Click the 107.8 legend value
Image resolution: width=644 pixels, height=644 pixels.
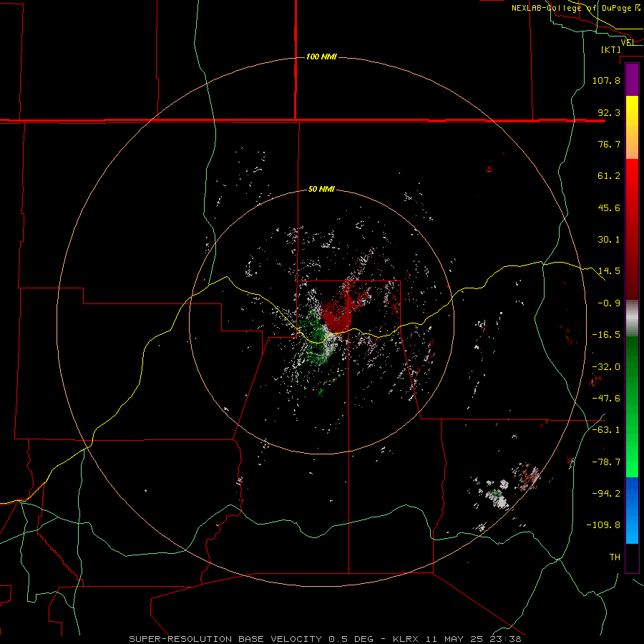coord(606,80)
